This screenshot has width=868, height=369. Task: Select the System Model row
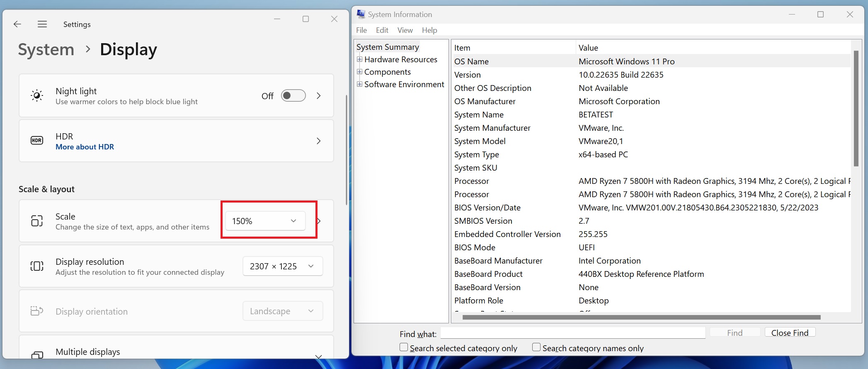coord(652,141)
